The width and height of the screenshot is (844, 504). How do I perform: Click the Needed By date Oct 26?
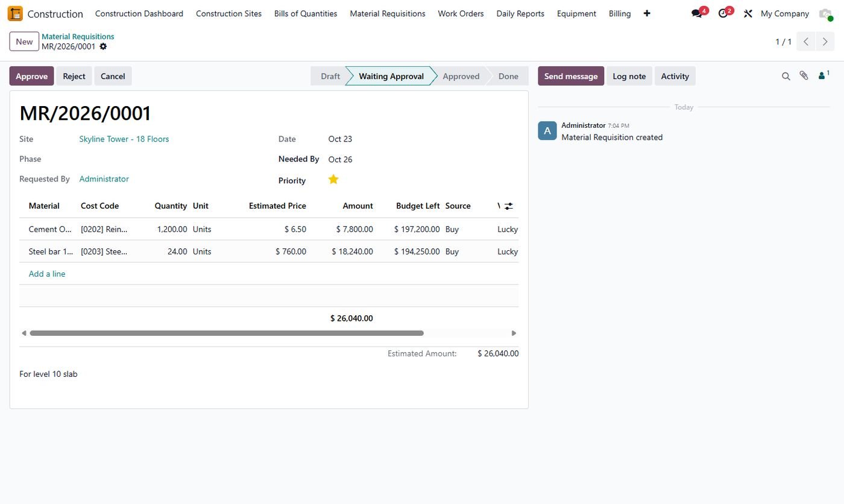click(340, 159)
